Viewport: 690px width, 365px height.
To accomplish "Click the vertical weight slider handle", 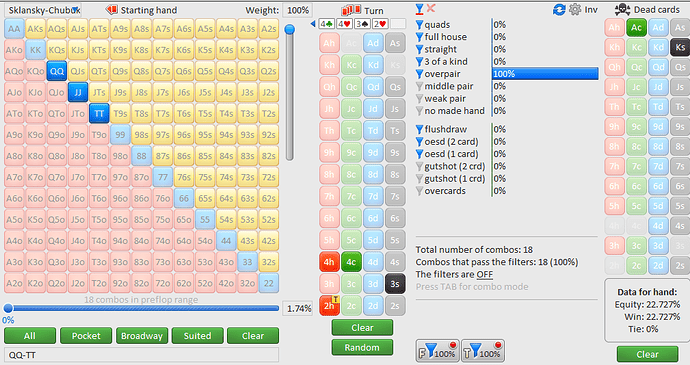I will point(290,29).
